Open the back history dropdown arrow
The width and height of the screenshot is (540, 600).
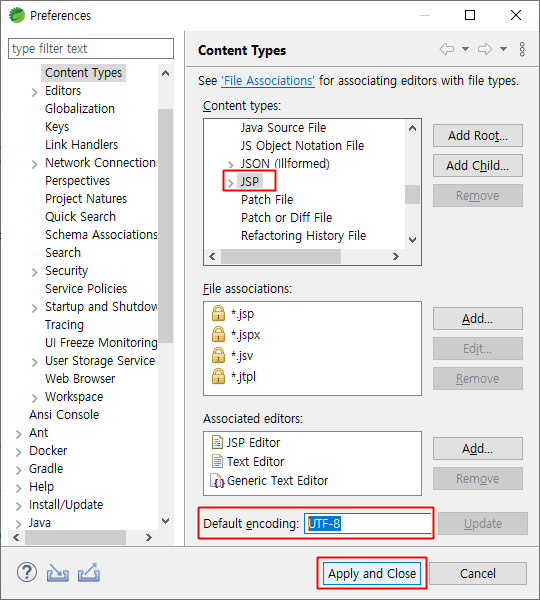[x=465, y=49]
